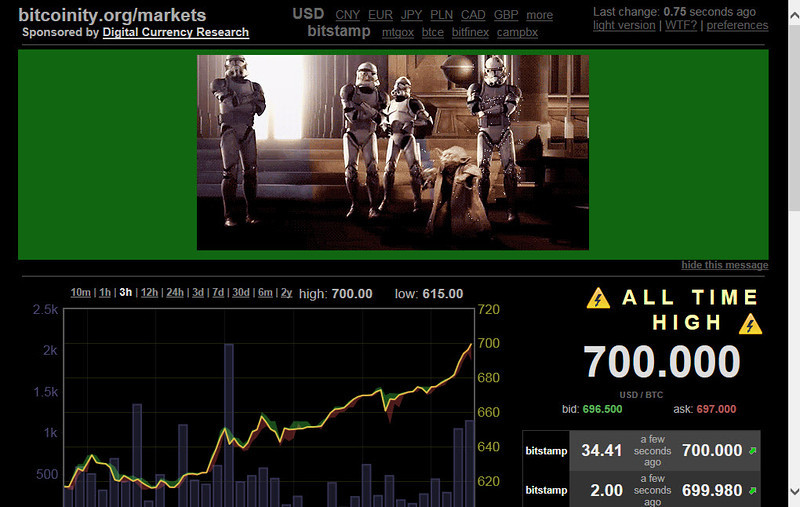Set chart range to 2y
Screen dimensions: 800x507
[x=286, y=292]
